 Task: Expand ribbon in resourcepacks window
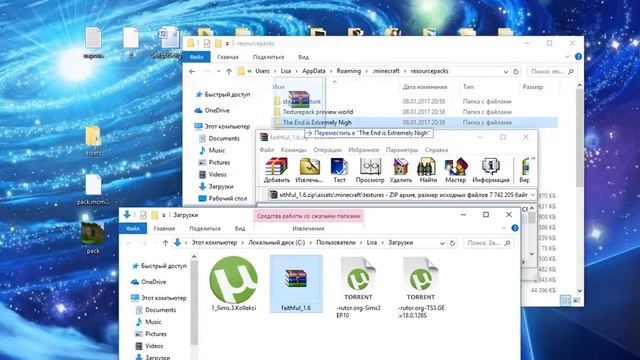coord(567,57)
